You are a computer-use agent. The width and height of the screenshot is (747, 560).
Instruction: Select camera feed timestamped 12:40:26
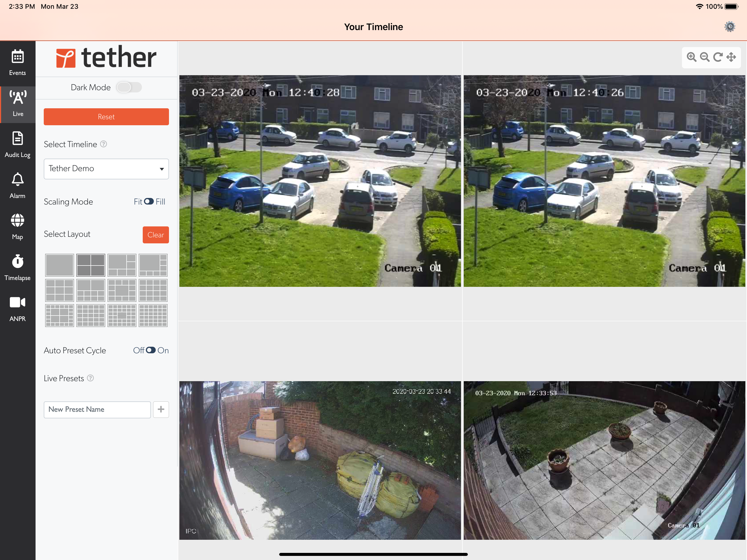[604, 181]
